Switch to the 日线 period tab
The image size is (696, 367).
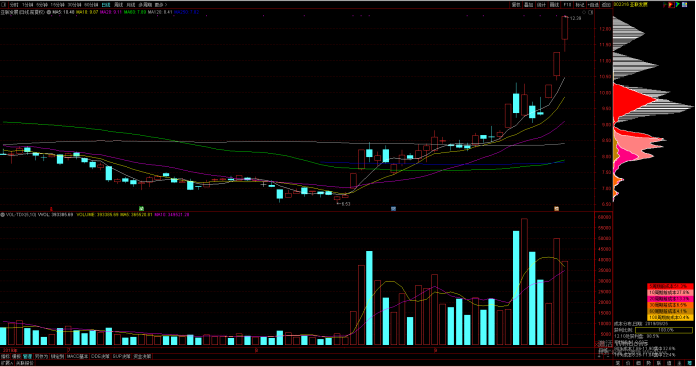point(106,5)
